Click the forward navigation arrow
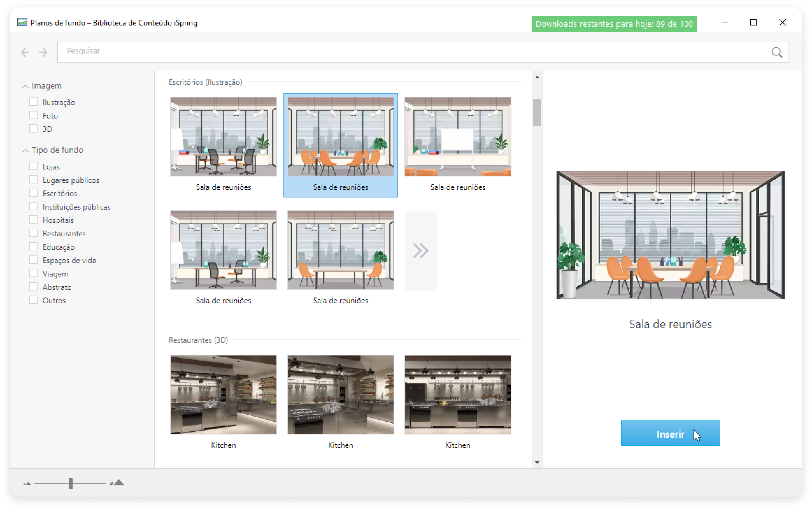The image size is (812, 509). pos(43,52)
